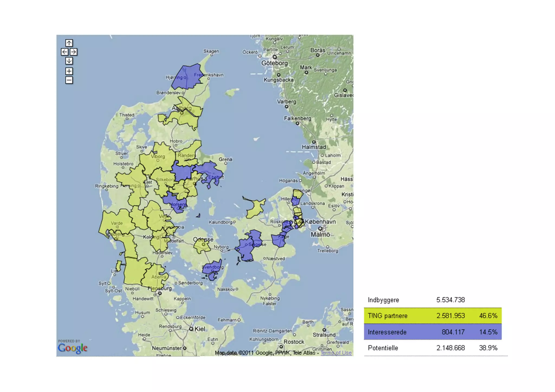Click the Göteborg city marker

(275, 57)
